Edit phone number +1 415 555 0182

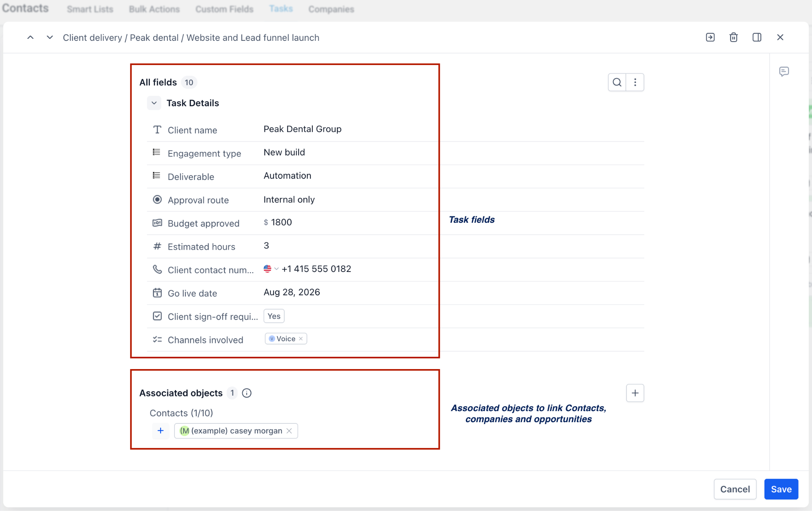[316, 269]
